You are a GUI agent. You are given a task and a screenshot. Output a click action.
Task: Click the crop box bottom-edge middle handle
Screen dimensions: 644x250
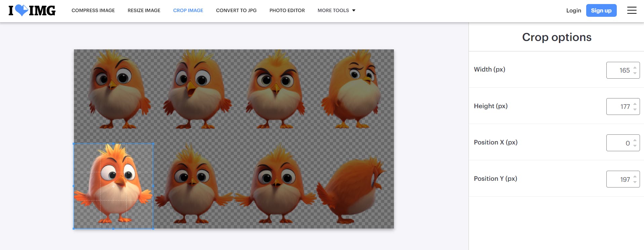tap(113, 228)
